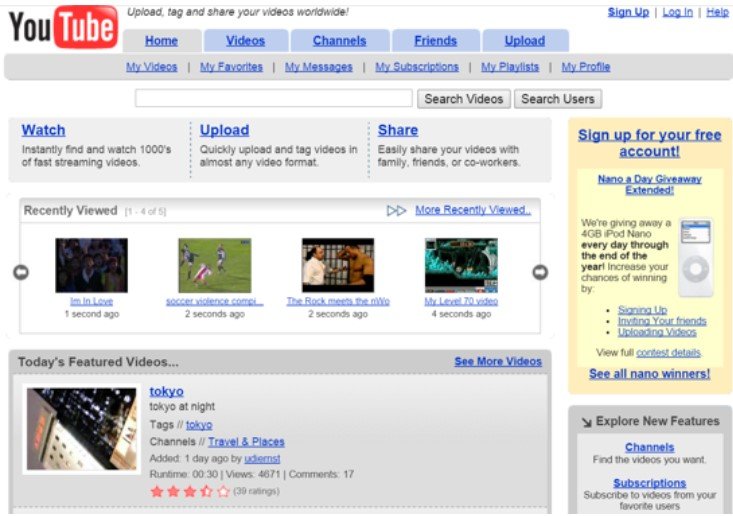Open the Im In Love video thumbnail

point(92,265)
